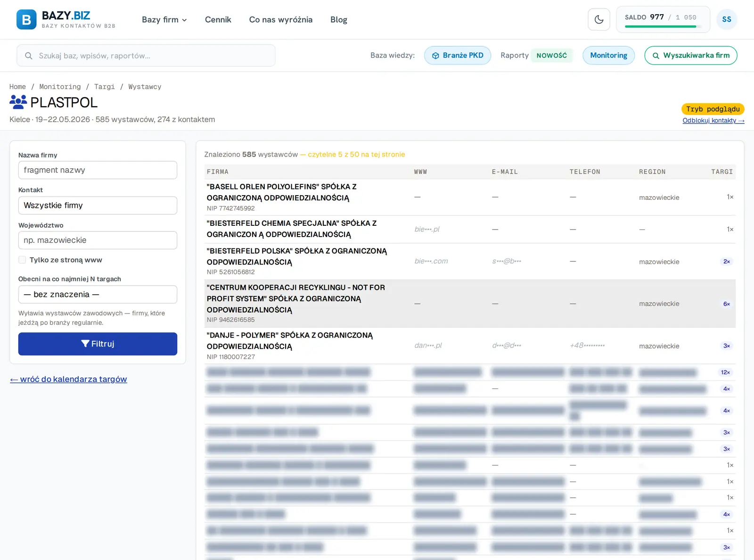This screenshot has width=754, height=560.
Task: Click the masked +48 phone number
Action: point(587,346)
